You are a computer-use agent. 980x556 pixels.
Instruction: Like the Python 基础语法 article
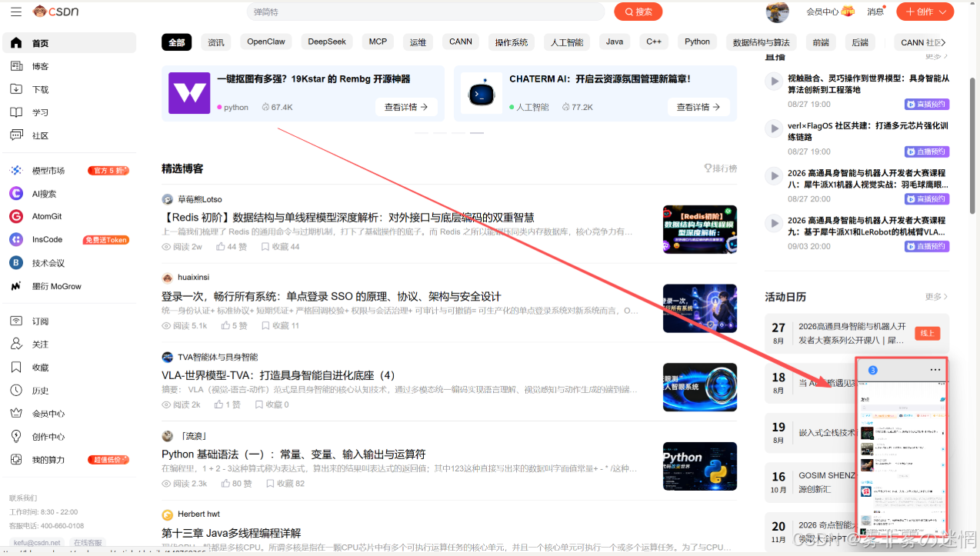[x=225, y=484]
